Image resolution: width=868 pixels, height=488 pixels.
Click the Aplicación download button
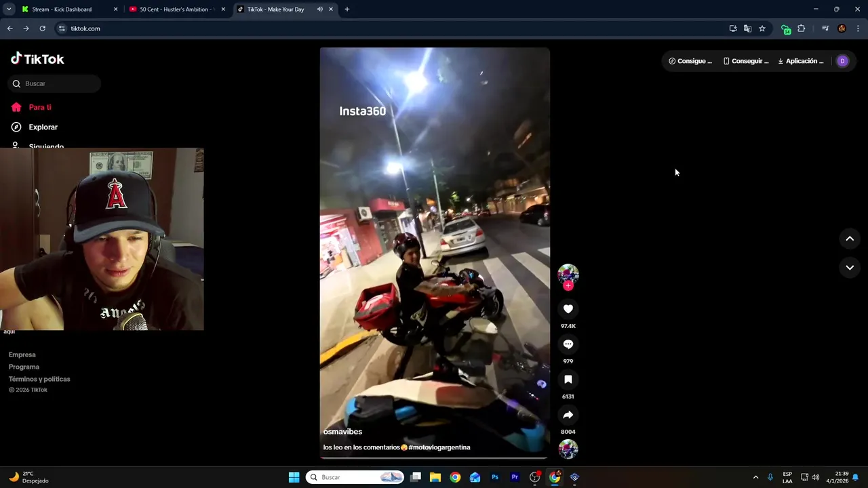click(x=801, y=61)
